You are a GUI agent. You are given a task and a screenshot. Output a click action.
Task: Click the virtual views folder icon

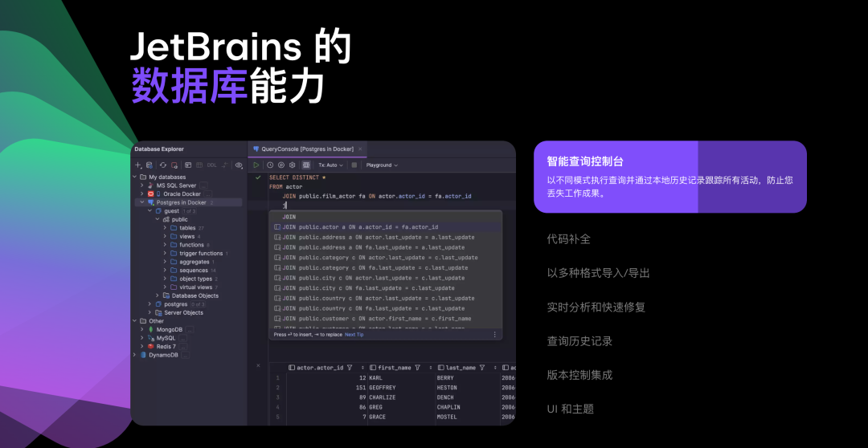pos(174,287)
